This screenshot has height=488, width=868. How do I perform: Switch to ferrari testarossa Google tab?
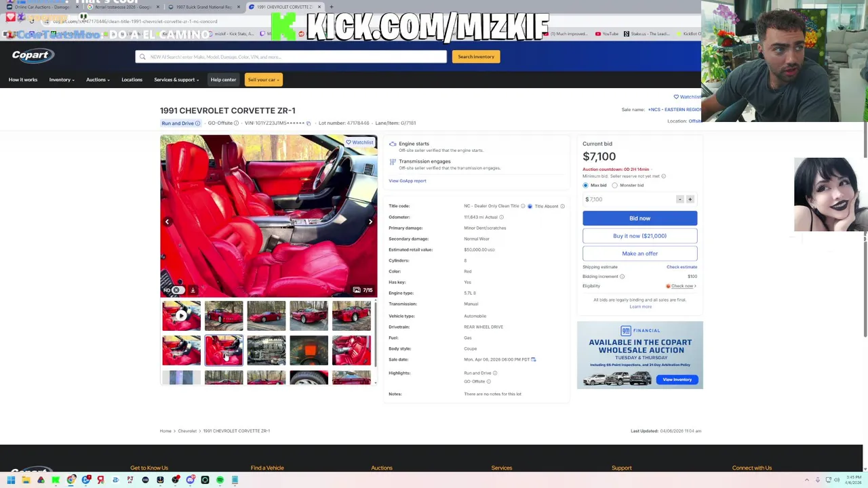tap(122, 7)
